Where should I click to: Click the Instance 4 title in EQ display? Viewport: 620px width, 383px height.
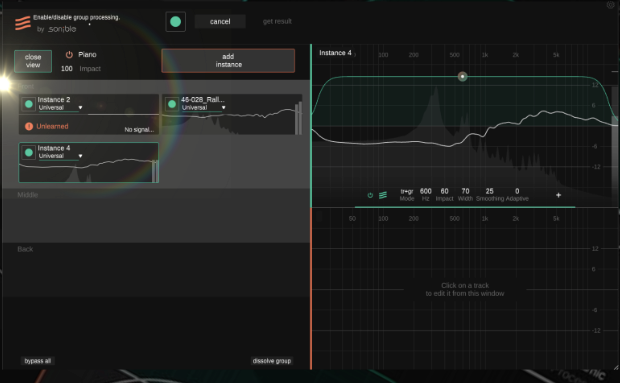coord(335,53)
